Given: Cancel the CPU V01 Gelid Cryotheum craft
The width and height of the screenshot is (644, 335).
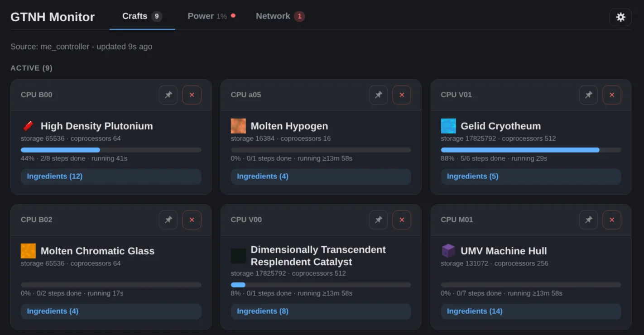Looking at the screenshot, I should 612,95.
